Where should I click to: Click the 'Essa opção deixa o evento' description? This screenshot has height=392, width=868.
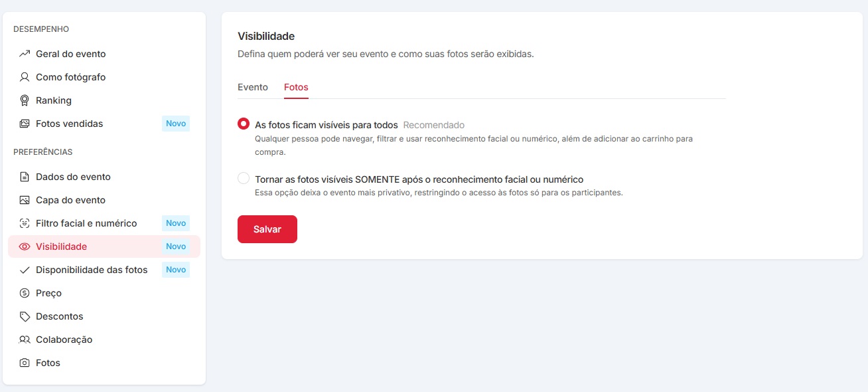tap(439, 193)
